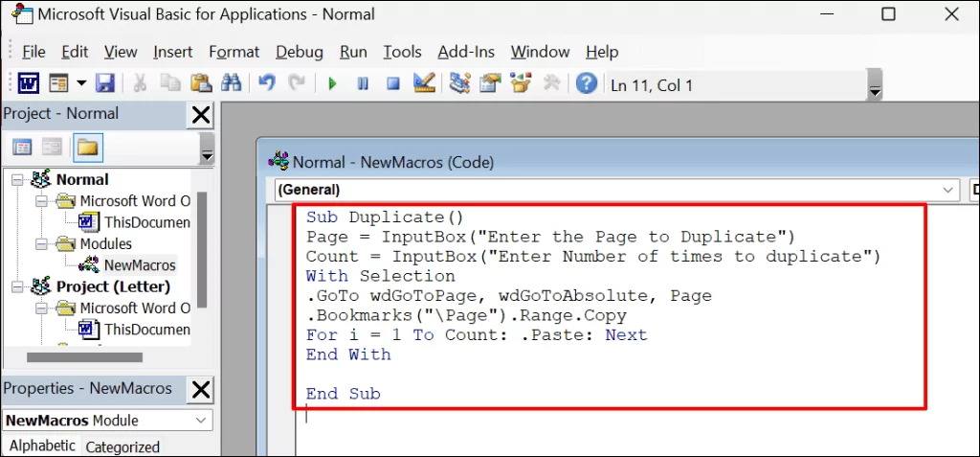Click the Normal - NewMacros (Code) title bar
Viewport: 980px width, 457px height.
coord(619,163)
